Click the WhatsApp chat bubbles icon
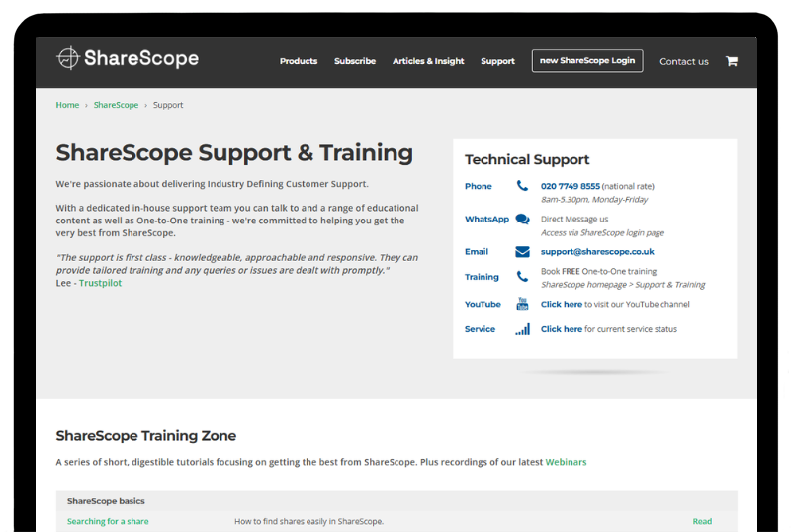This screenshot has width=791, height=532. 522,220
